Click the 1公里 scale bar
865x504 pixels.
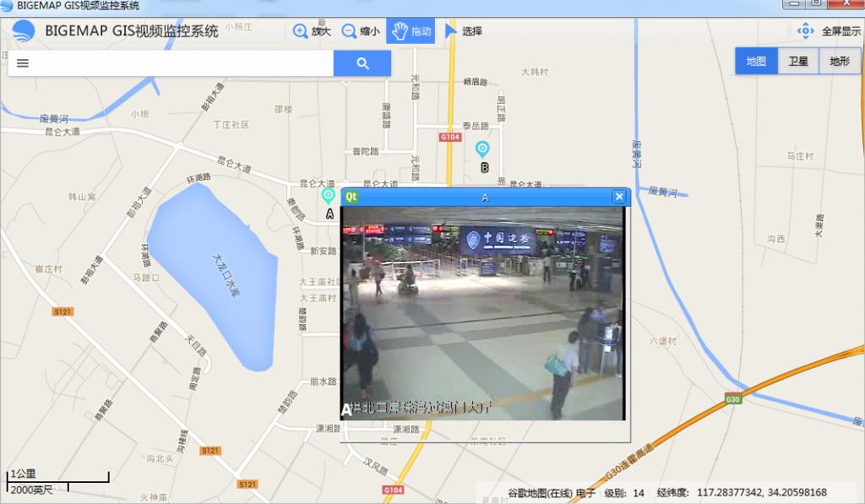click(x=57, y=477)
